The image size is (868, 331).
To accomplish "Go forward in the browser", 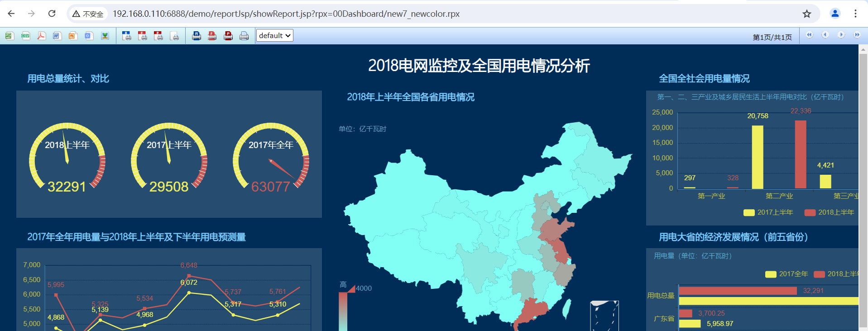I will [x=31, y=14].
